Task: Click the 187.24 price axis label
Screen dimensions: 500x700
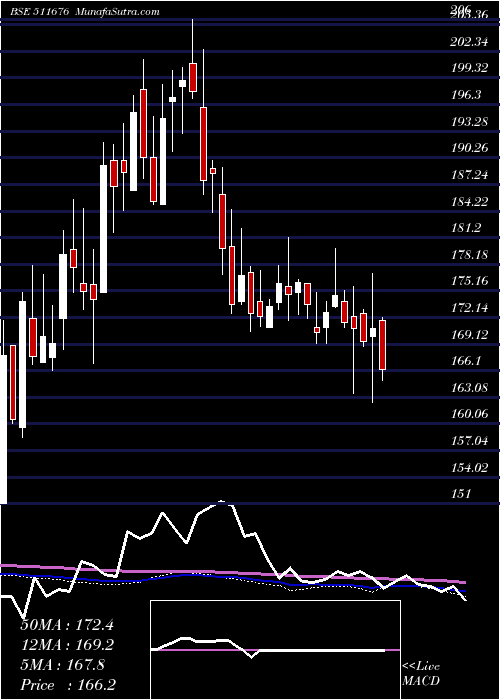Action: (469, 175)
